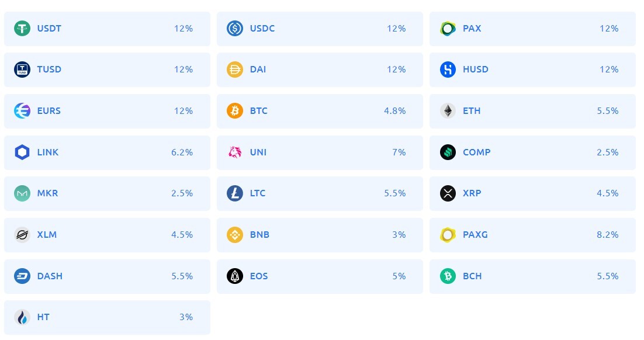Open the PAXG 8.2% card

tap(532, 235)
